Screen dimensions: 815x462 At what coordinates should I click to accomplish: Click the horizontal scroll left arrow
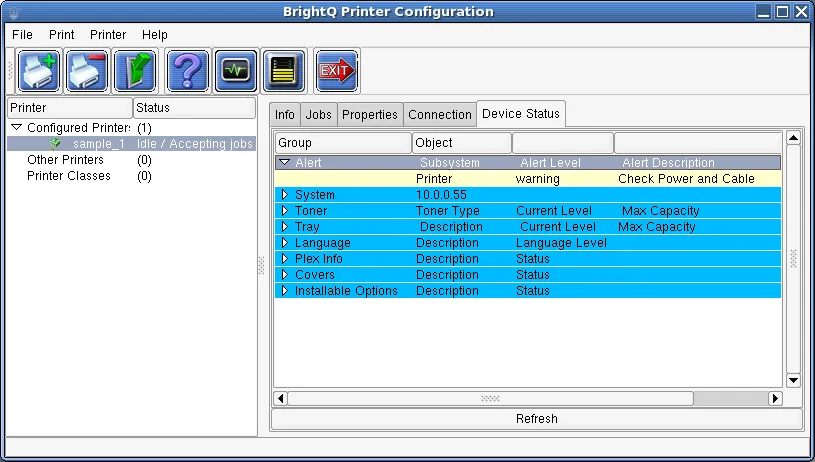tap(281, 399)
